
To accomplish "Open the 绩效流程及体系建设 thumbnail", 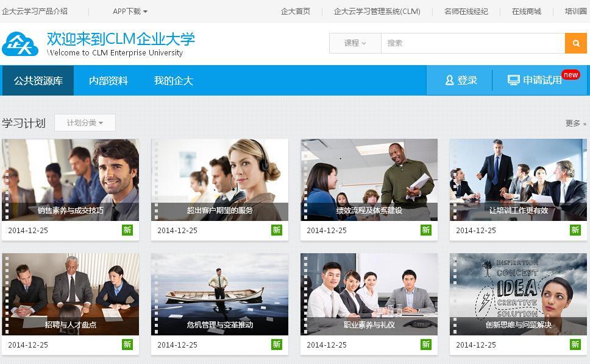I will tap(369, 180).
